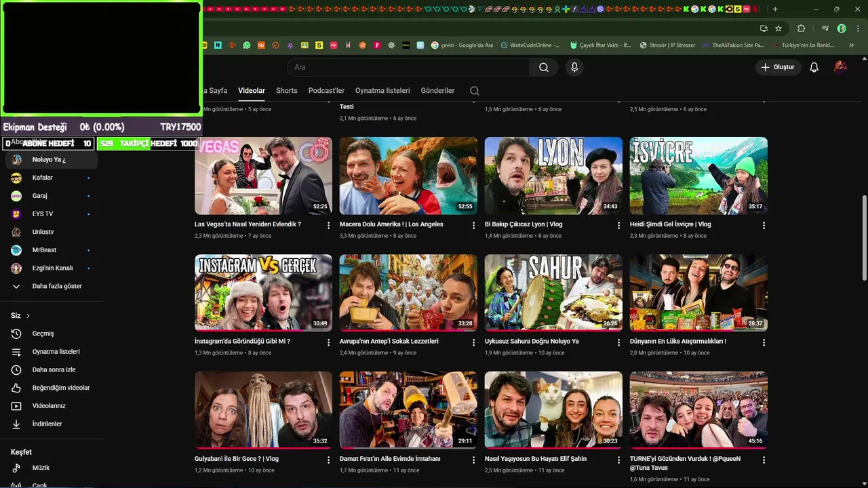The width and height of the screenshot is (868, 488).
Task: Open three-dot menu for Bi Bakıp Çıkıcaz Lyon
Action: [x=619, y=226]
